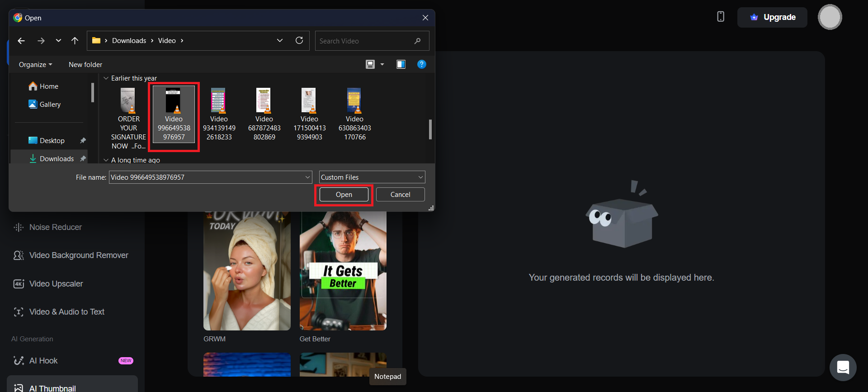This screenshot has height=392, width=868.
Task: Refresh the Video folder listing
Action: 299,41
